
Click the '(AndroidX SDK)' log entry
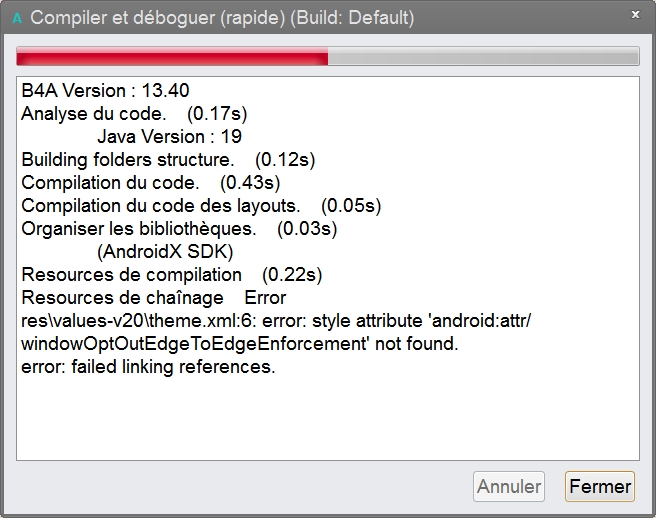[165, 252]
